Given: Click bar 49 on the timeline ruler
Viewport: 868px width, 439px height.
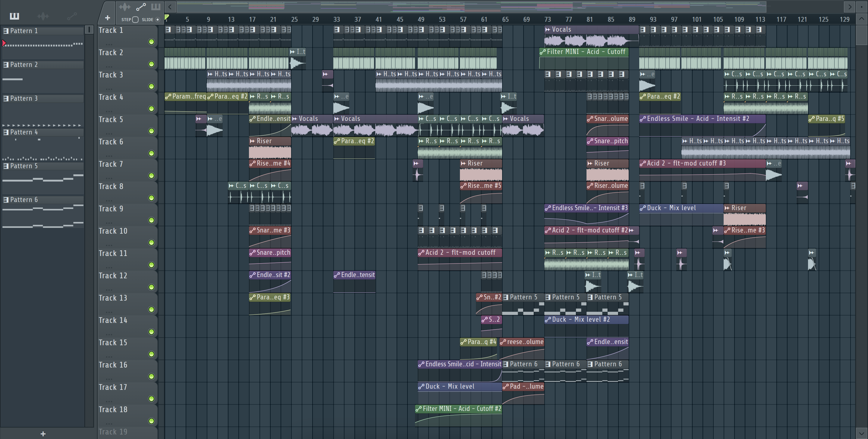Looking at the screenshot, I should (421, 20).
